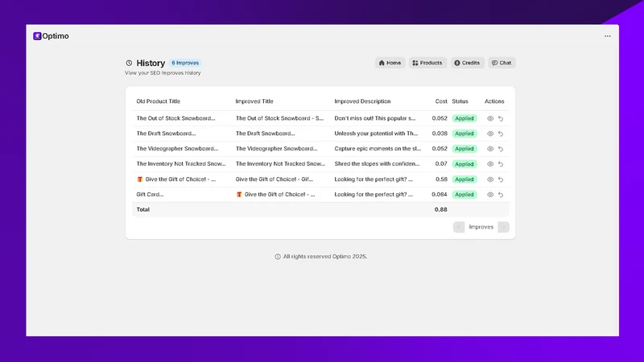Revert the Gift Card improvement
This screenshot has width=644, height=362.
click(x=501, y=195)
